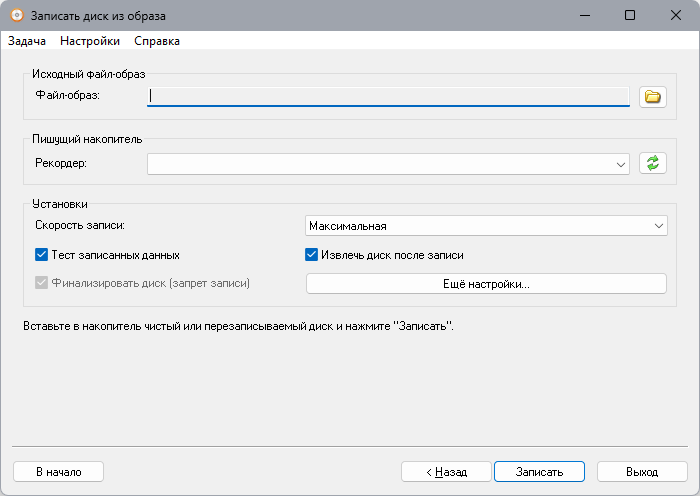Click the Финализировать диск checkbox
The width and height of the screenshot is (700, 496).
[42, 283]
